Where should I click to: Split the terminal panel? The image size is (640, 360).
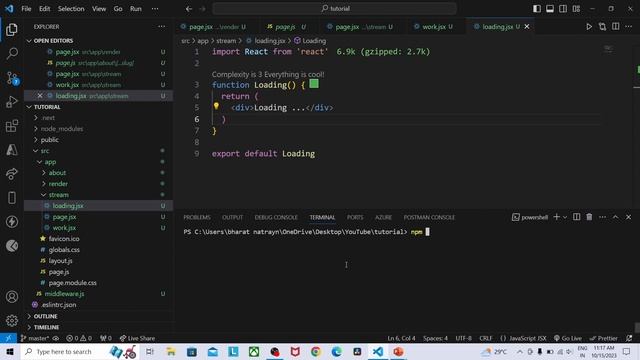pyautogui.click(x=576, y=217)
